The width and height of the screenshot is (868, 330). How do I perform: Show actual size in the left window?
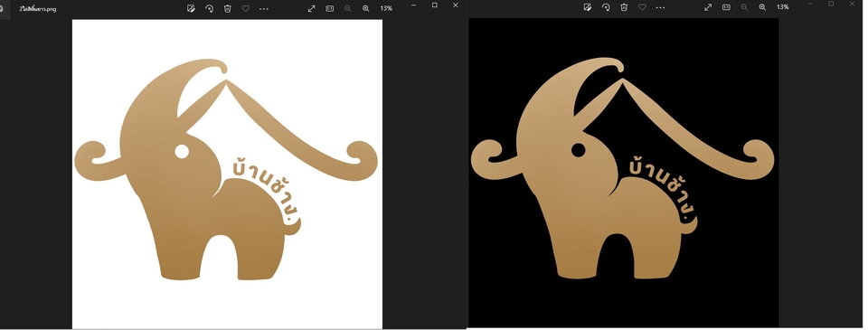(330, 8)
